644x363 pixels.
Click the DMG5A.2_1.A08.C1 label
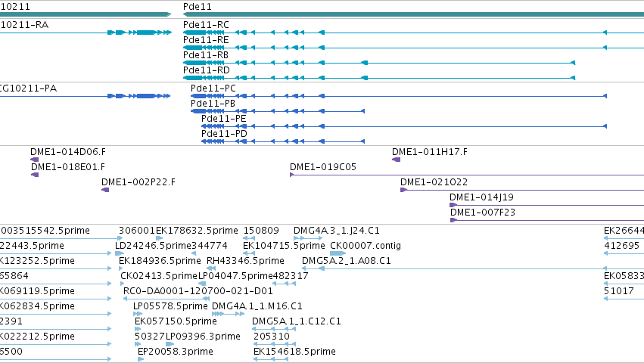pyautogui.click(x=347, y=261)
